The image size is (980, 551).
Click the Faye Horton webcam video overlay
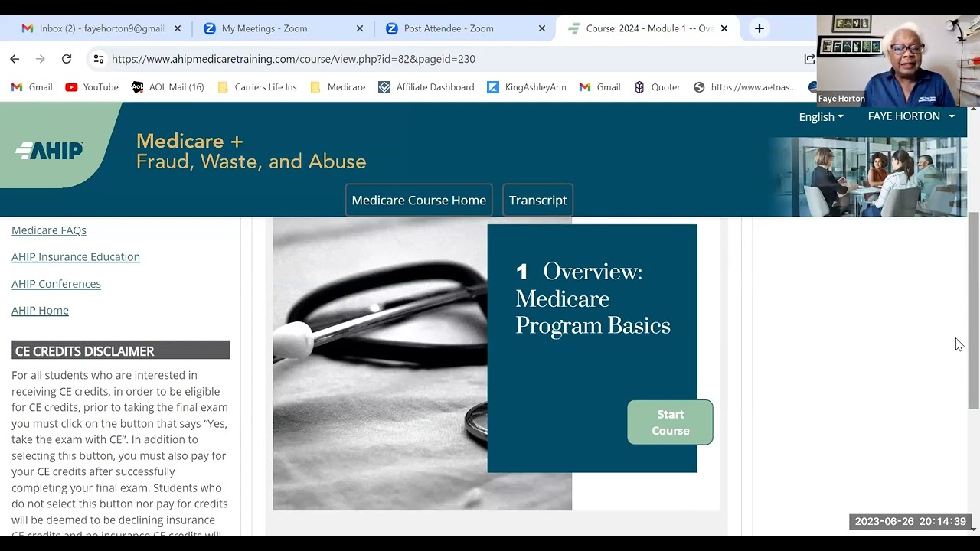coord(898,61)
